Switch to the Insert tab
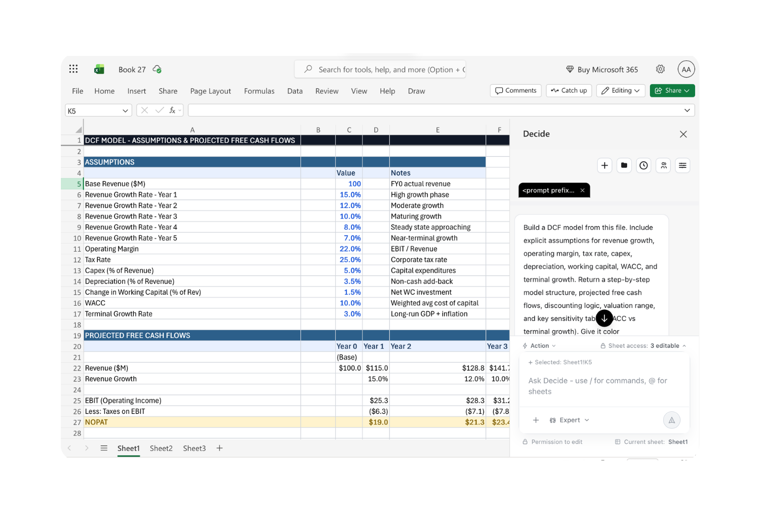The height and width of the screenshot is (532, 760). pyautogui.click(x=136, y=91)
